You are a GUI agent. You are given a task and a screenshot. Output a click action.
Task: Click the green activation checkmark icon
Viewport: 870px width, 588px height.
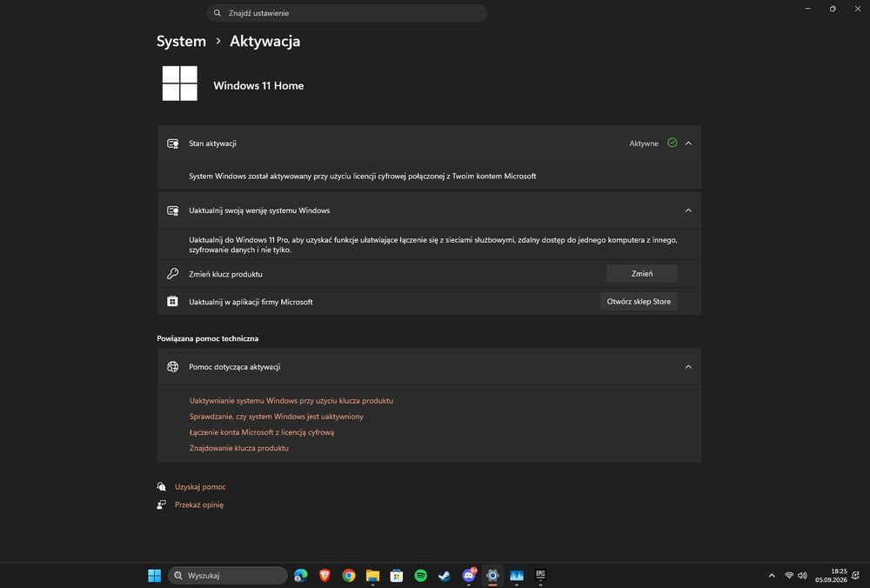pos(672,143)
